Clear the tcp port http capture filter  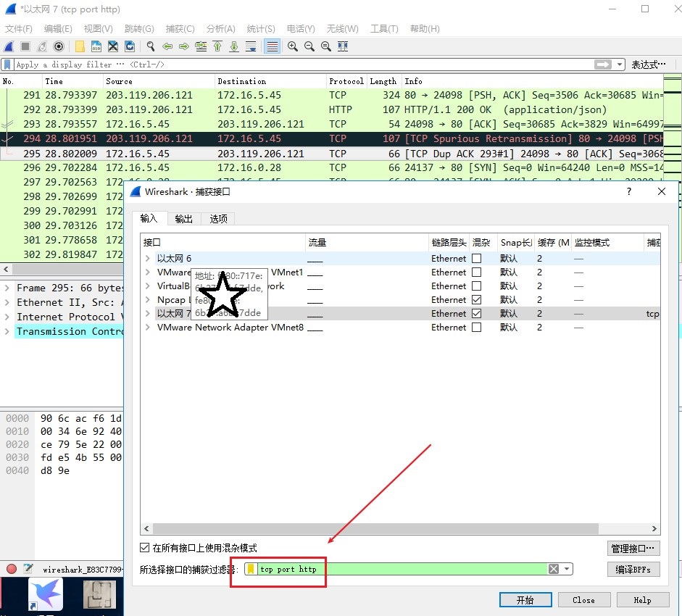[553, 569]
